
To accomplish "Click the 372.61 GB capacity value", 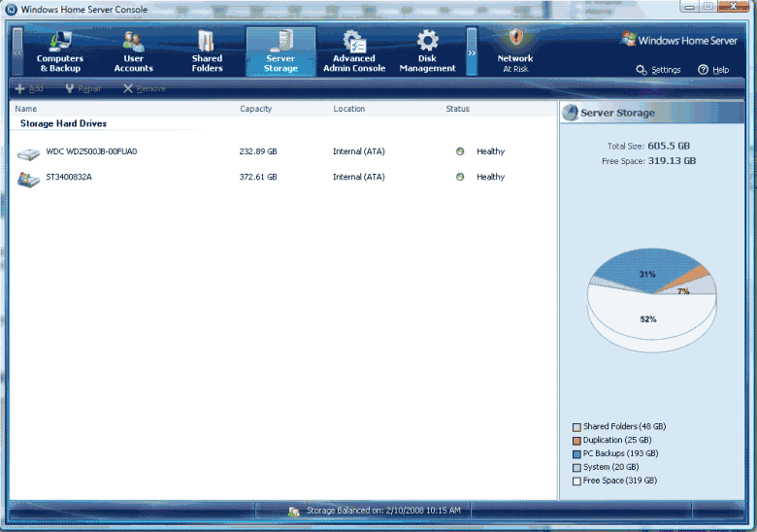I will tap(258, 177).
